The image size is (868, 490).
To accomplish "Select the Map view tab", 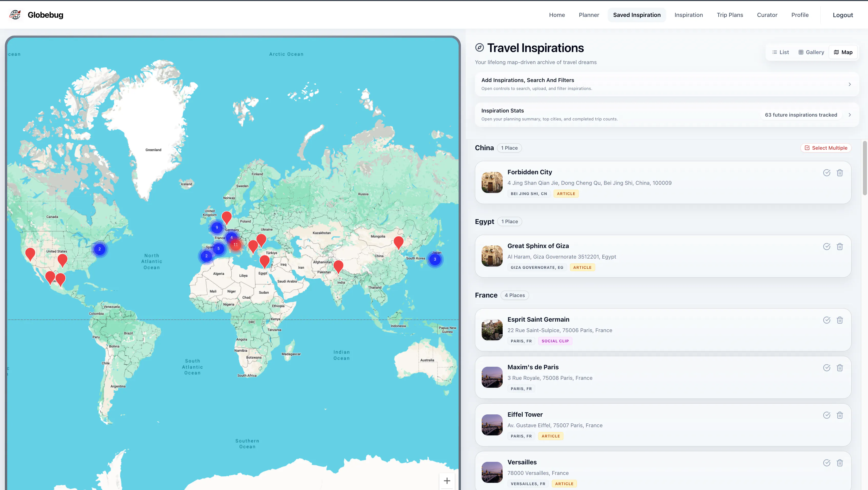I will point(843,52).
